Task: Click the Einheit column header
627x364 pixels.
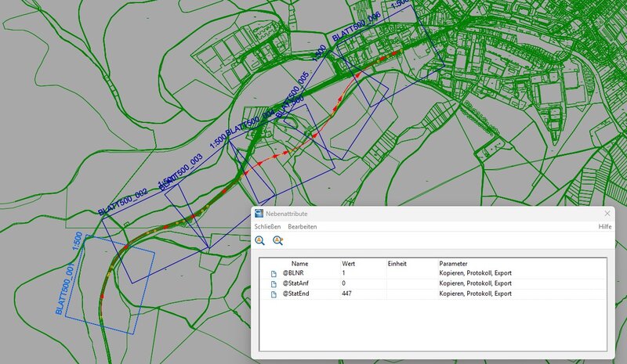Action: pyautogui.click(x=397, y=263)
